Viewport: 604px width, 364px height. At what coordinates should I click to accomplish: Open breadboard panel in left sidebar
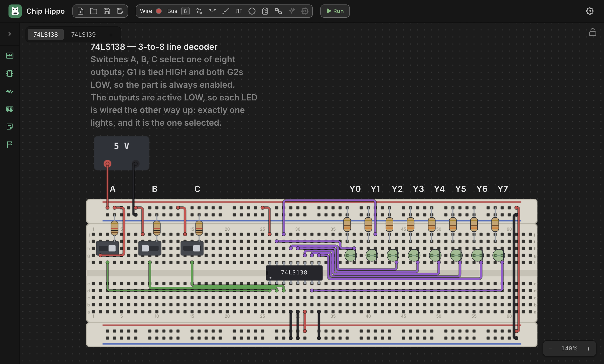coord(10,56)
